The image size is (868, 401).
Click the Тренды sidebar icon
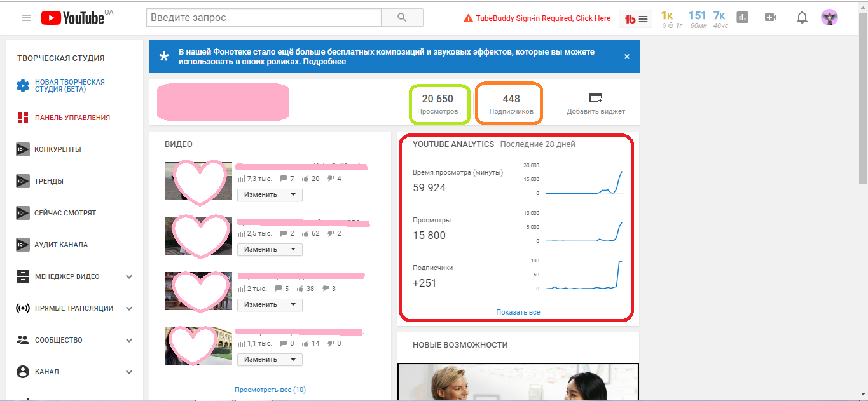coord(23,181)
